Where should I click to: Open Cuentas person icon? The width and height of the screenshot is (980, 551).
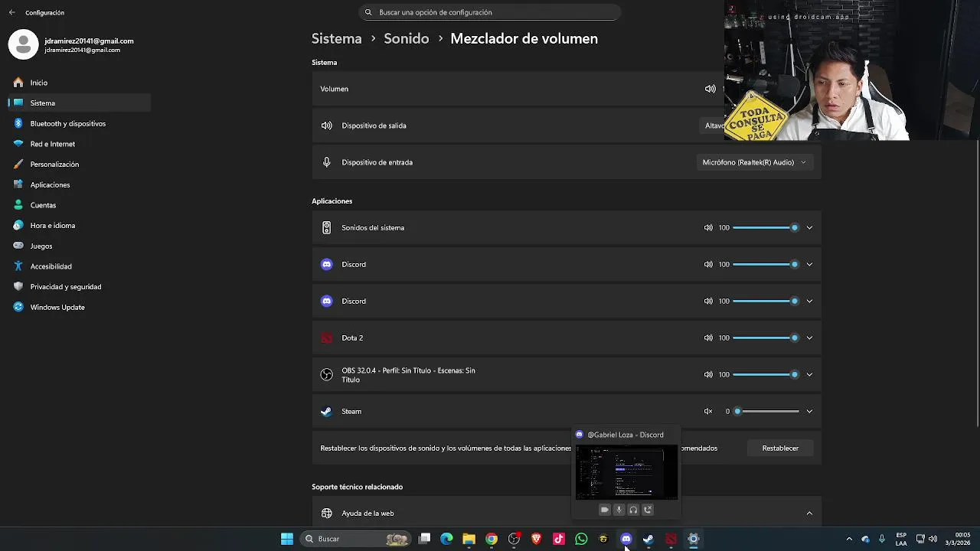(x=18, y=205)
